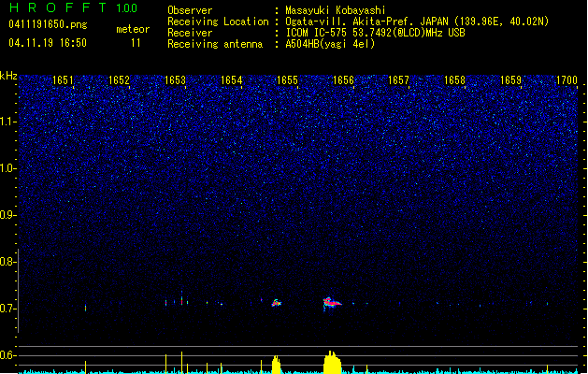The height and width of the screenshot is (374, 588).
Task: Select the file name 0411191650.png
Action: [x=48, y=24]
